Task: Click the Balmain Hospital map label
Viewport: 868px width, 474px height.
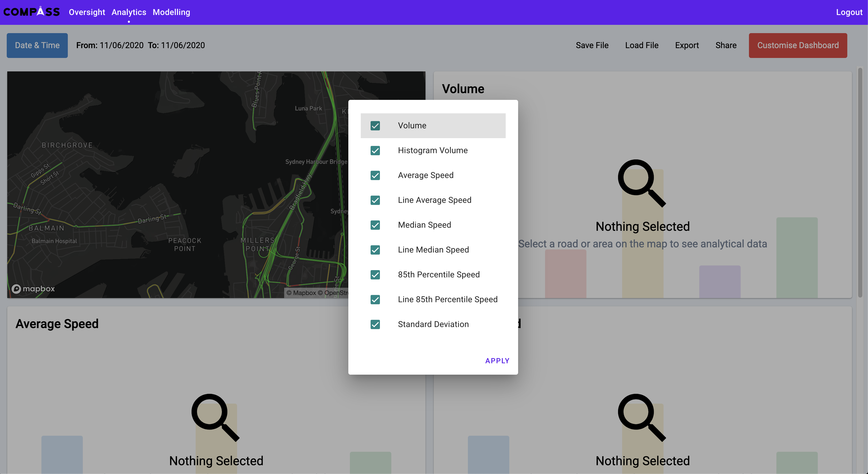Action: coord(54,241)
